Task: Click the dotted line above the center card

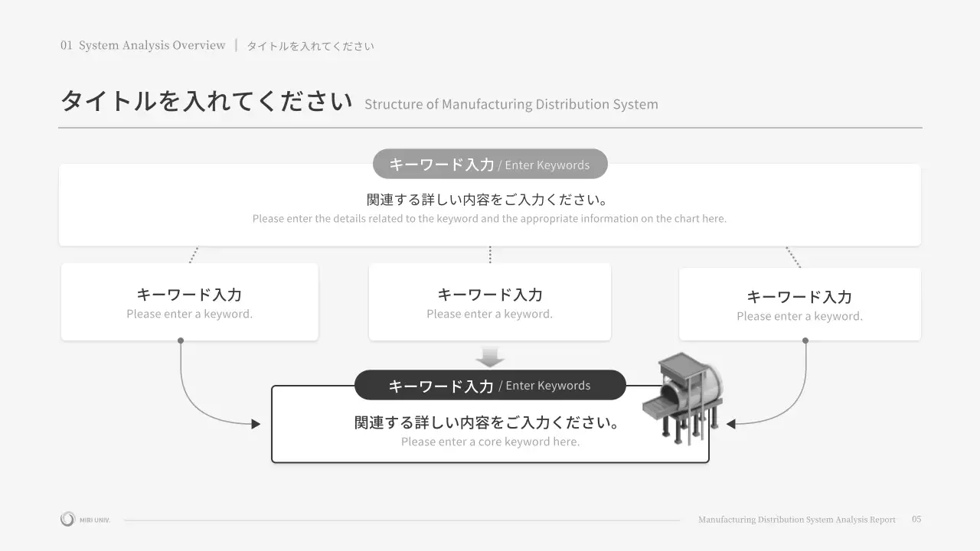Action: (490, 253)
